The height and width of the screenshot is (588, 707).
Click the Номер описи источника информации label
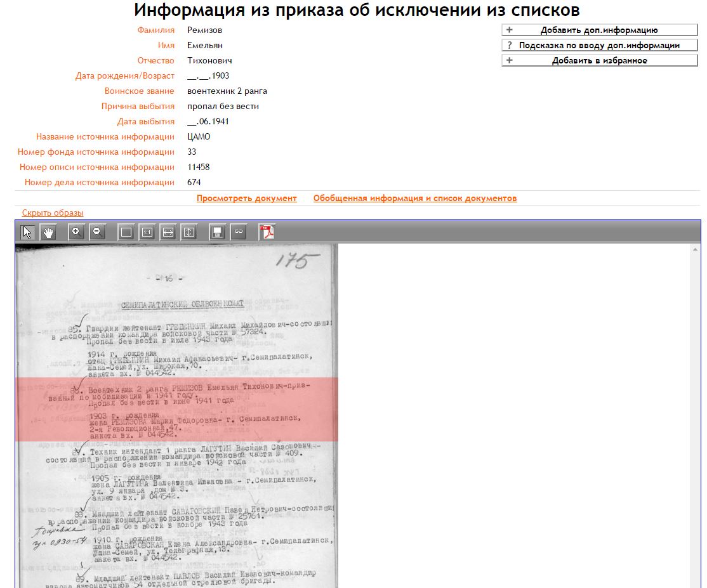point(97,167)
